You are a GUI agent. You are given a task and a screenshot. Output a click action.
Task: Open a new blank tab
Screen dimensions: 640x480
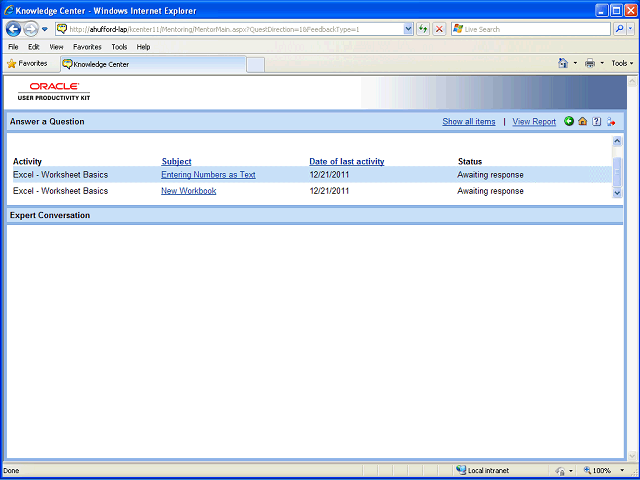[256, 65]
